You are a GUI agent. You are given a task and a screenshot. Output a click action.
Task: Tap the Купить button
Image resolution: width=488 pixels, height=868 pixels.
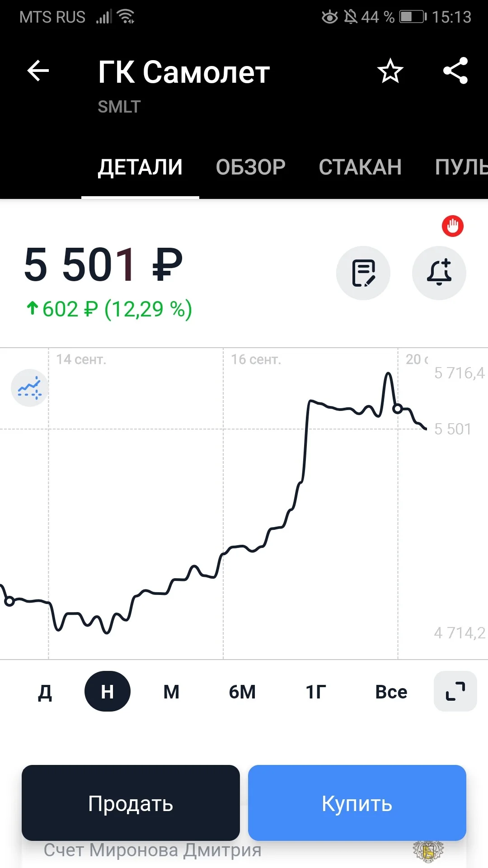click(x=357, y=803)
